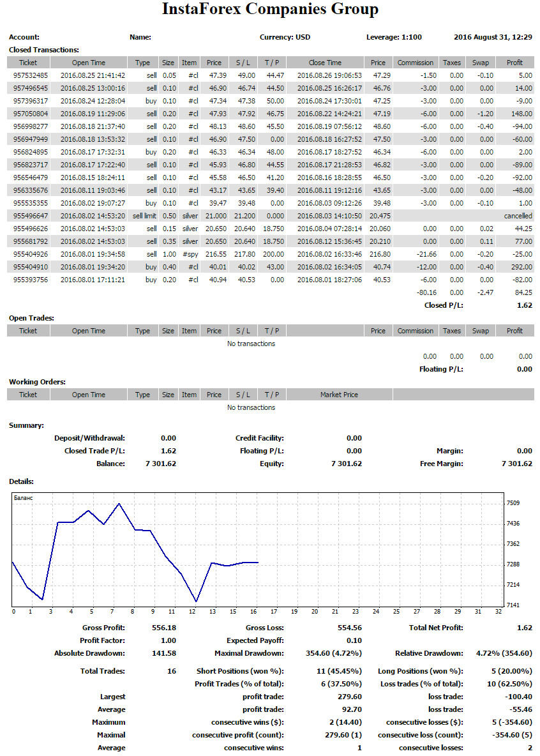Click the 7509 value on chart axis
This screenshot has width=540, height=756.
click(513, 503)
